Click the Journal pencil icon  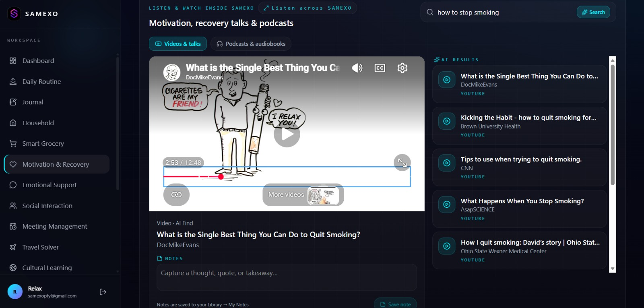13,102
